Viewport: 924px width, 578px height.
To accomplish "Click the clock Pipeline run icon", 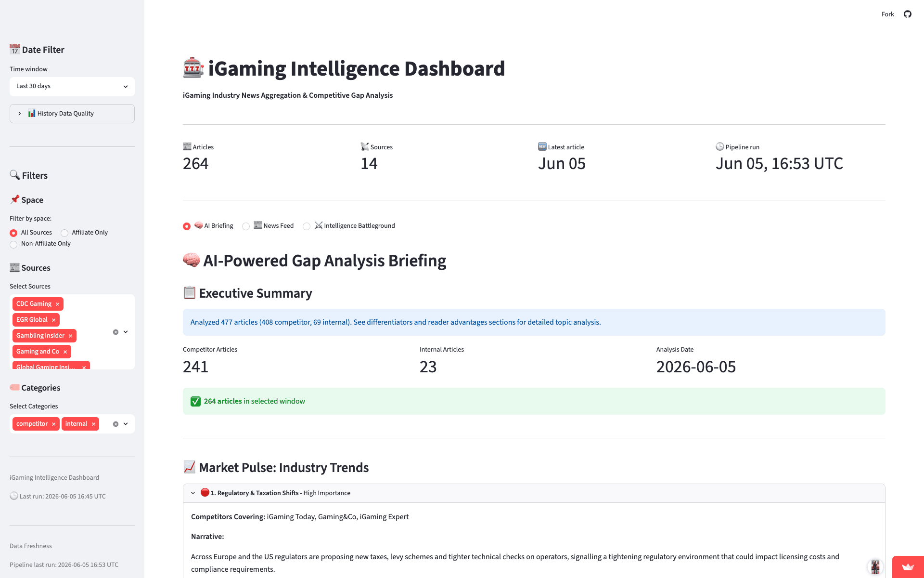I will coord(720,146).
